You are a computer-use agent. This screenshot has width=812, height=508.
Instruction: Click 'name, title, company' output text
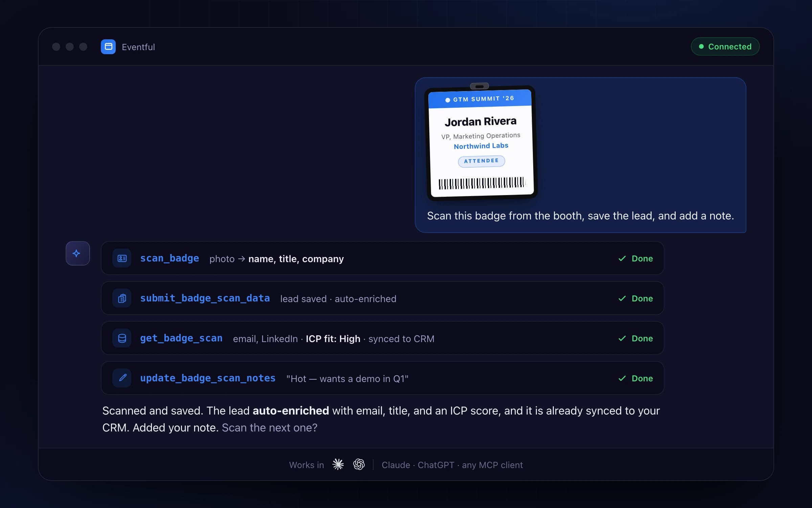(x=296, y=259)
